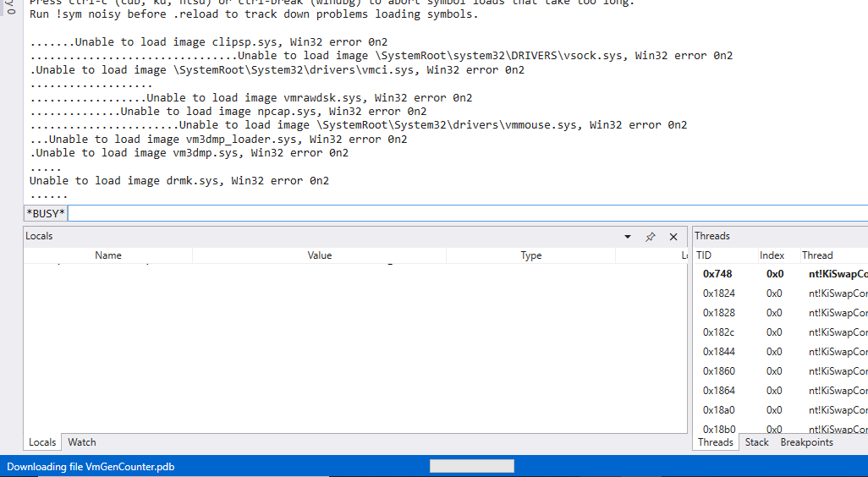Close the Locals panel
This screenshot has height=477, width=868.
tap(673, 237)
